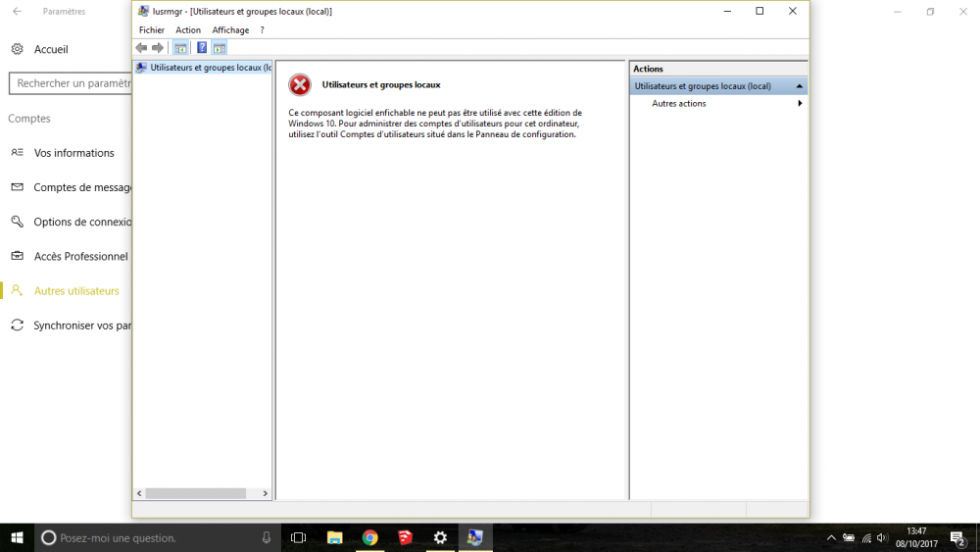Show hidden system tray icons
Screen dimensions: 980x552
pyautogui.click(x=831, y=537)
